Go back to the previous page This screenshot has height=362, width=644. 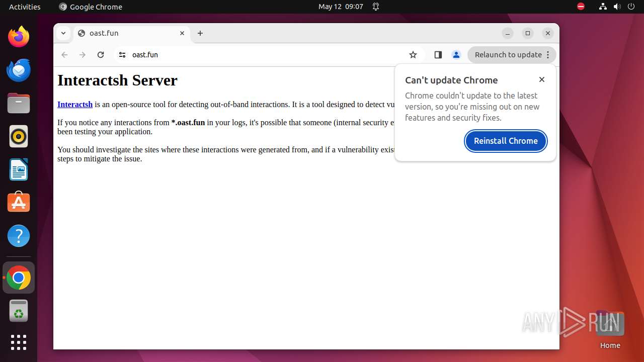tap(64, 55)
